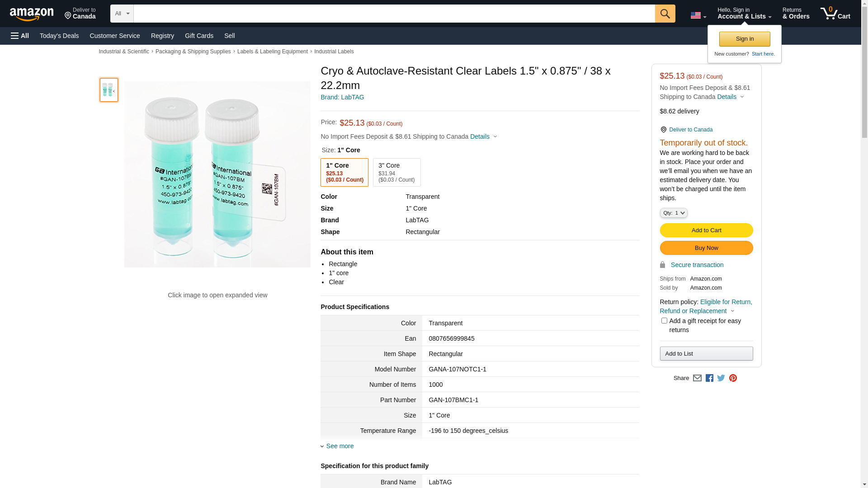The image size is (868, 488).
Task: Open the Brand: LabTAG link
Action: tap(342, 97)
